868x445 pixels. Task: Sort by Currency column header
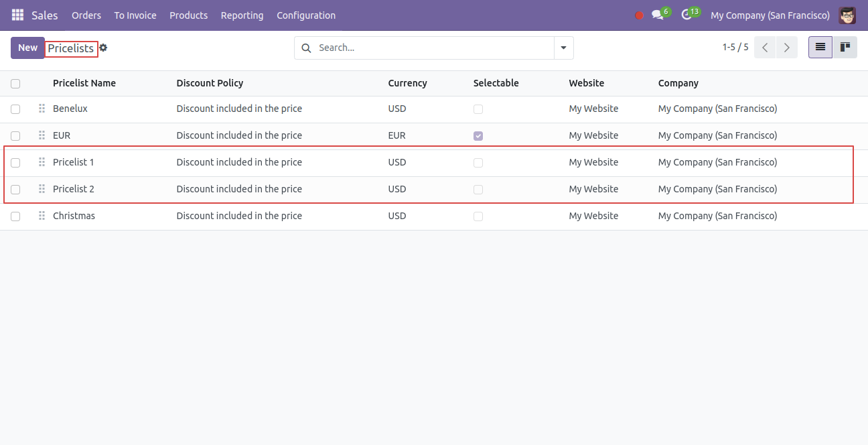pyautogui.click(x=407, y=83)
